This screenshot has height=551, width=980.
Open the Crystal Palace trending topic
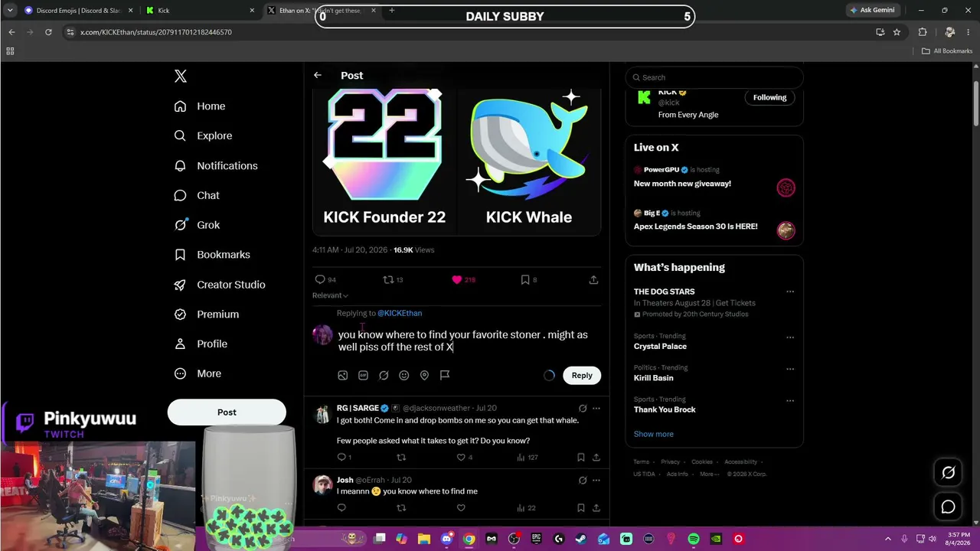pos(660,347)
